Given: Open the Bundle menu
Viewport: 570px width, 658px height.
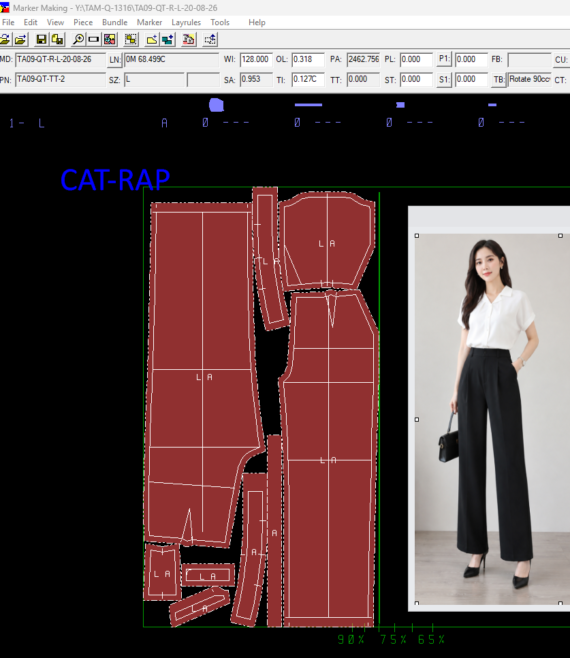Looking at the screenshot, I should click(115, 22).
